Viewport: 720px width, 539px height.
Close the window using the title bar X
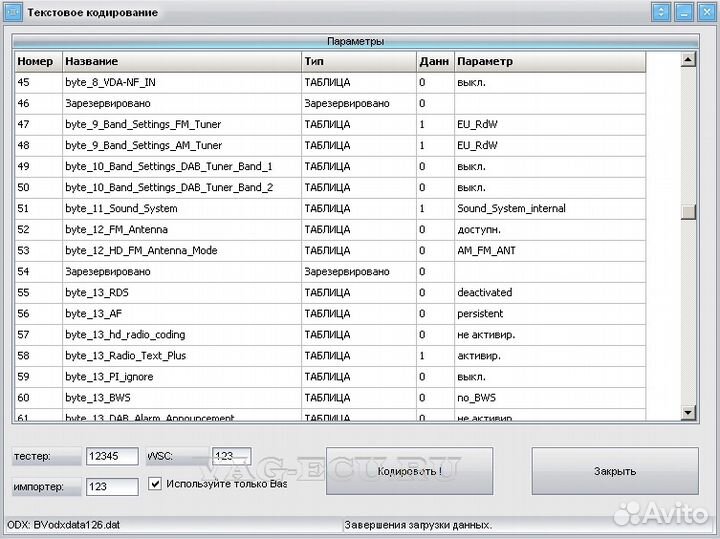[705, 12]
